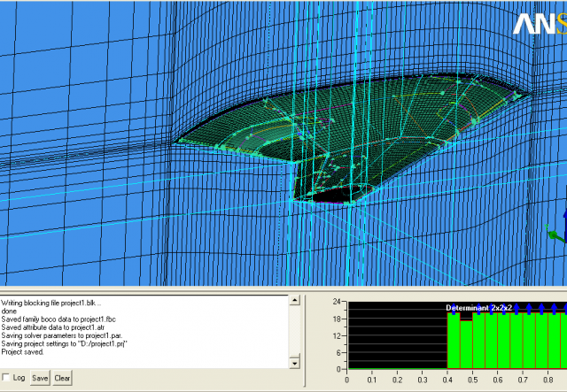Click the Determinant 2x2x2 histogram title

479,307
